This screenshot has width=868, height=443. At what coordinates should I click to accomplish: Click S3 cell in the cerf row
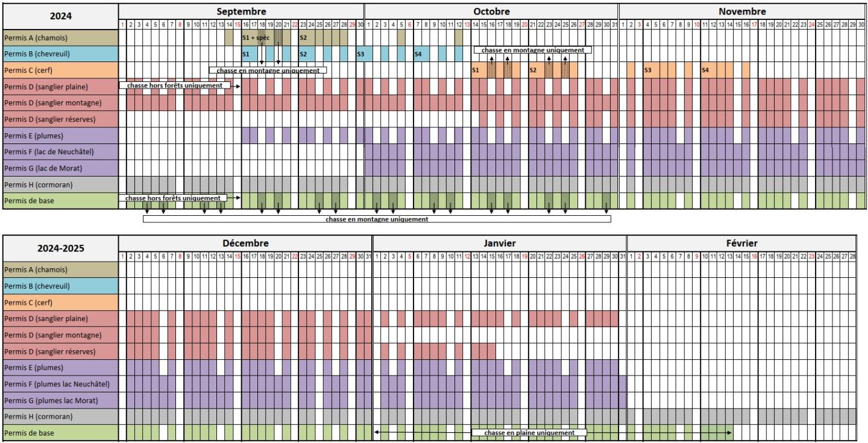[648, 70]
